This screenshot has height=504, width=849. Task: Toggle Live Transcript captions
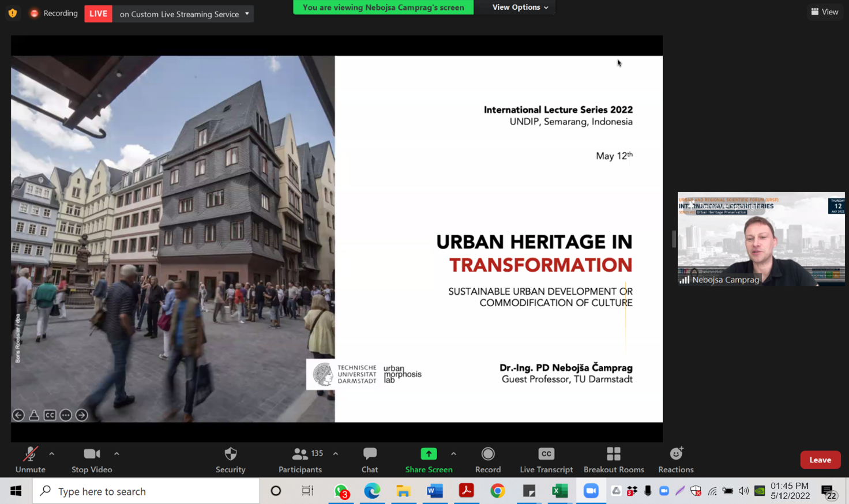[546, 460]
